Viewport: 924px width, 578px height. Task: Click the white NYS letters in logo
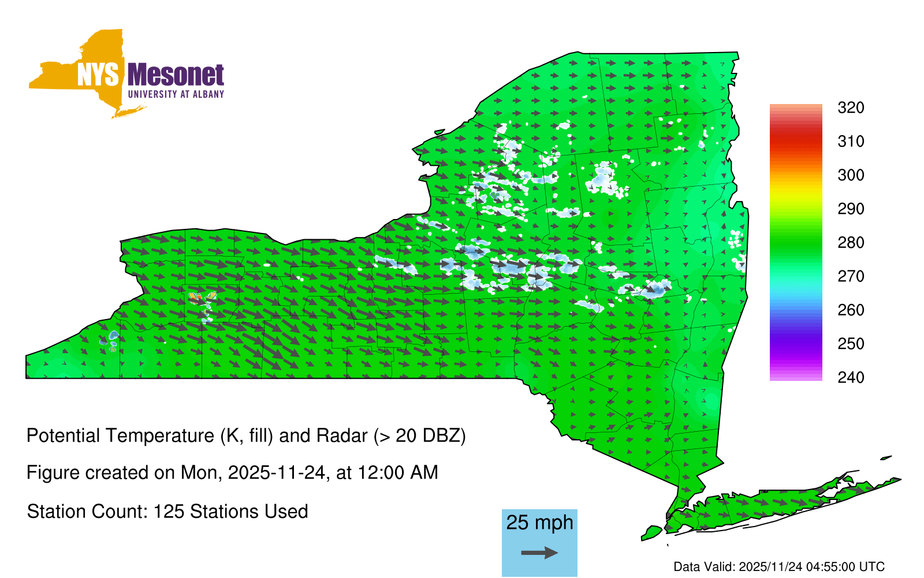[98, 76]
